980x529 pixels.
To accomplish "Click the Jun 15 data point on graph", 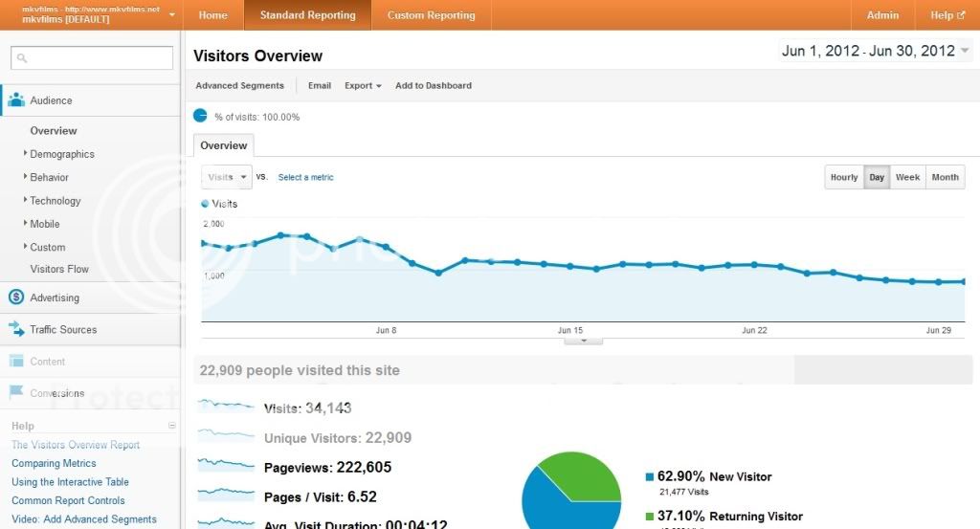I will pyautogui.click(x=570, y=266).
